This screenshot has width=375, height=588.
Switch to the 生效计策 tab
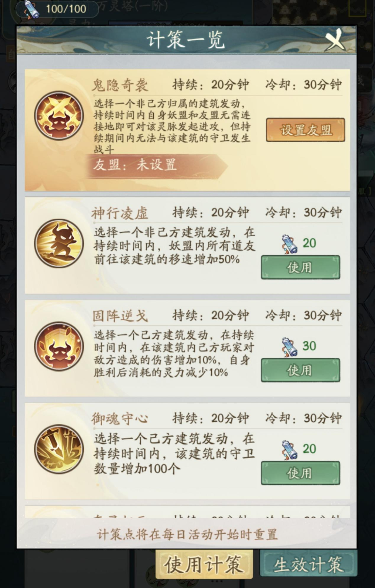[x=308, y=564]
